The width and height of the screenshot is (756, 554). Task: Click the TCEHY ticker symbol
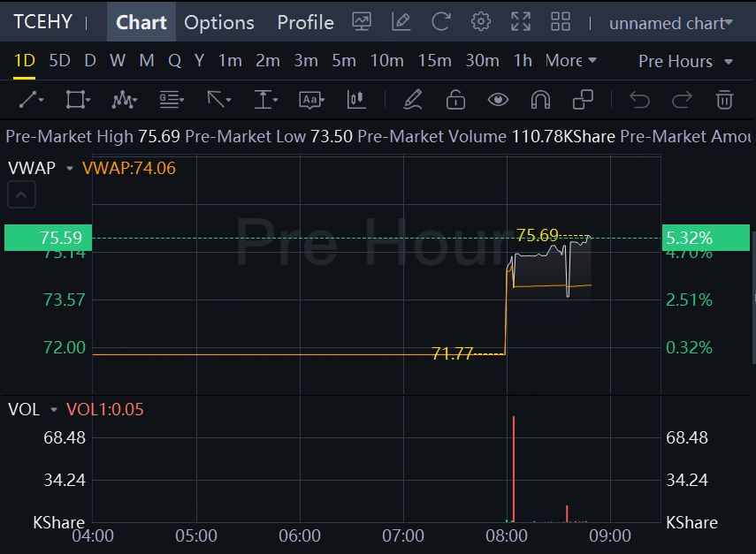click(43, 22)
